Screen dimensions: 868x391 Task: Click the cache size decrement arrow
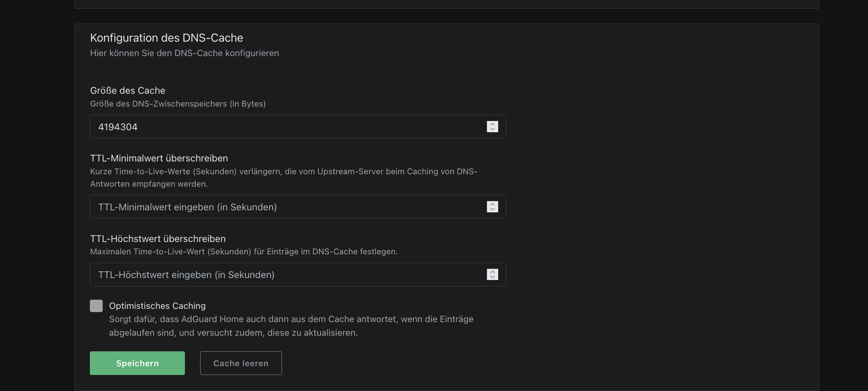493,129
